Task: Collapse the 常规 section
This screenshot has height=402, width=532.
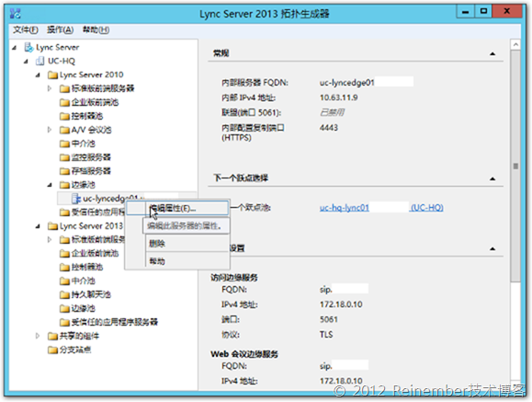Action: [x=492, y=53]
